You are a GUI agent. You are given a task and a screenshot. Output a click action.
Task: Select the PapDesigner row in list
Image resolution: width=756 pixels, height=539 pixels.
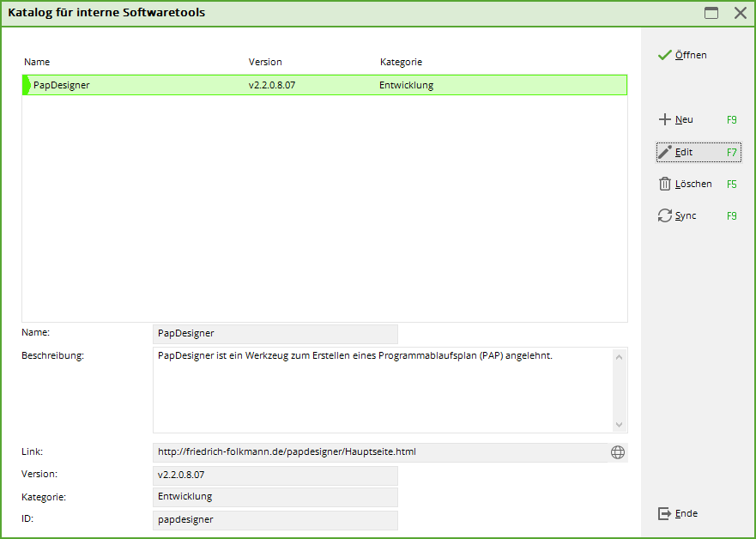coord(324,85)
